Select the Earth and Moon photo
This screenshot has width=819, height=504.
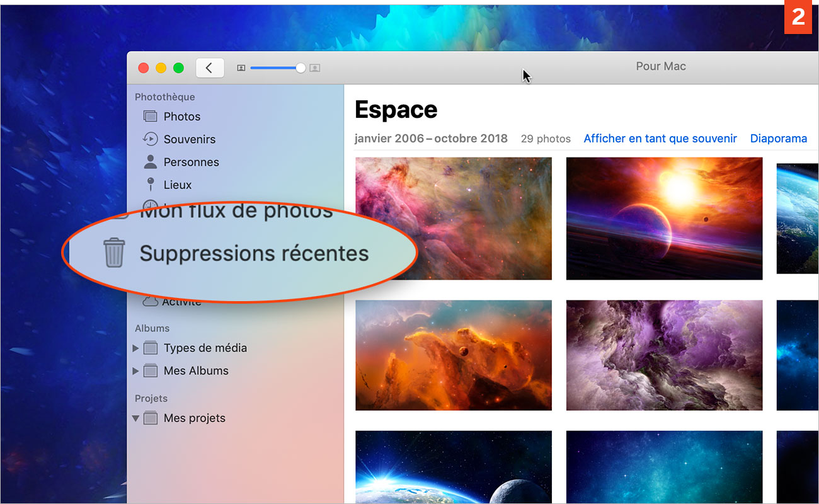454,467
